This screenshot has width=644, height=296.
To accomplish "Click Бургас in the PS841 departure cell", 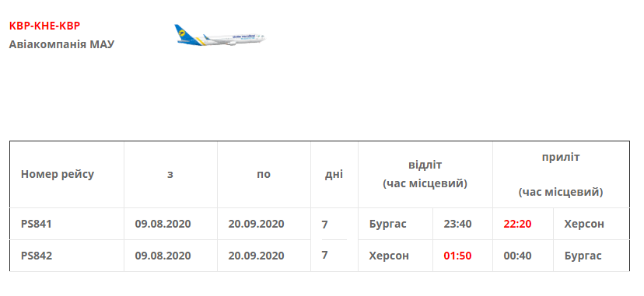I will [387, 225].
